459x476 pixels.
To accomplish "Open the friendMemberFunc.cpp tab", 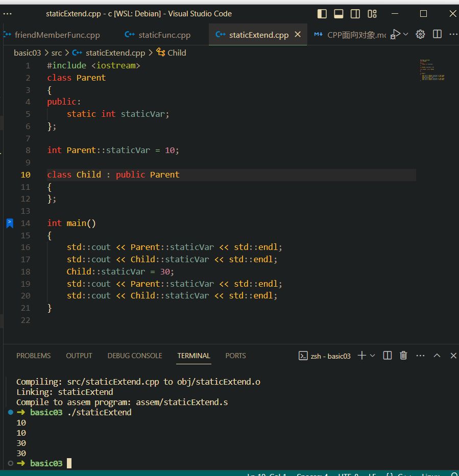I will pos(57,35).
